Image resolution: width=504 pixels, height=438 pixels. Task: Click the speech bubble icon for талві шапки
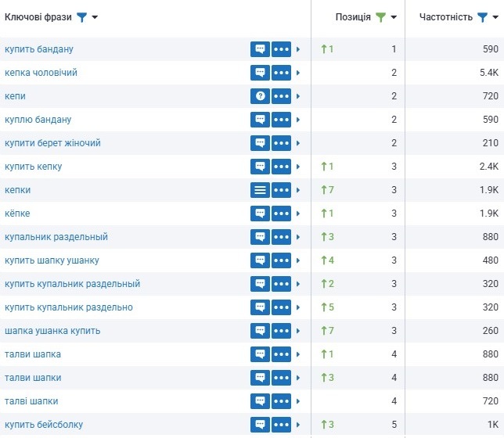tap(260, 401)
